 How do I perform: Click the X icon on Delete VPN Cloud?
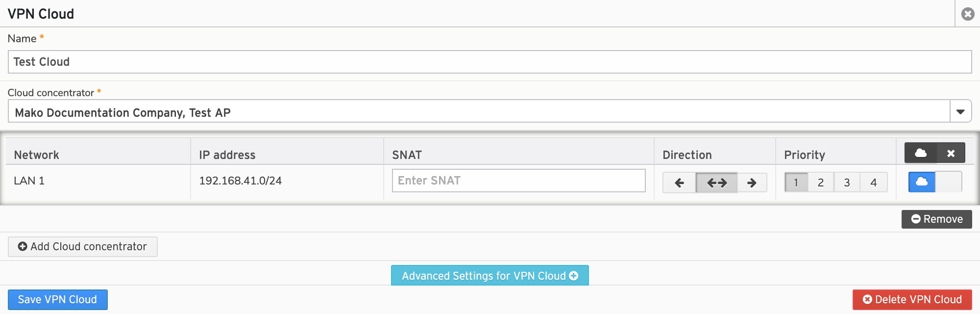coord(867,299)
